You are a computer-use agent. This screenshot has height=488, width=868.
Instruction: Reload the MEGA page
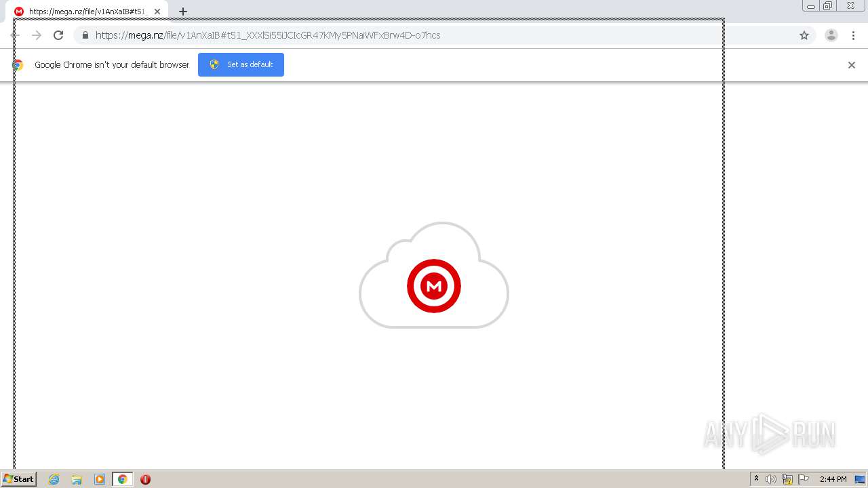click(x=58, y=35)
